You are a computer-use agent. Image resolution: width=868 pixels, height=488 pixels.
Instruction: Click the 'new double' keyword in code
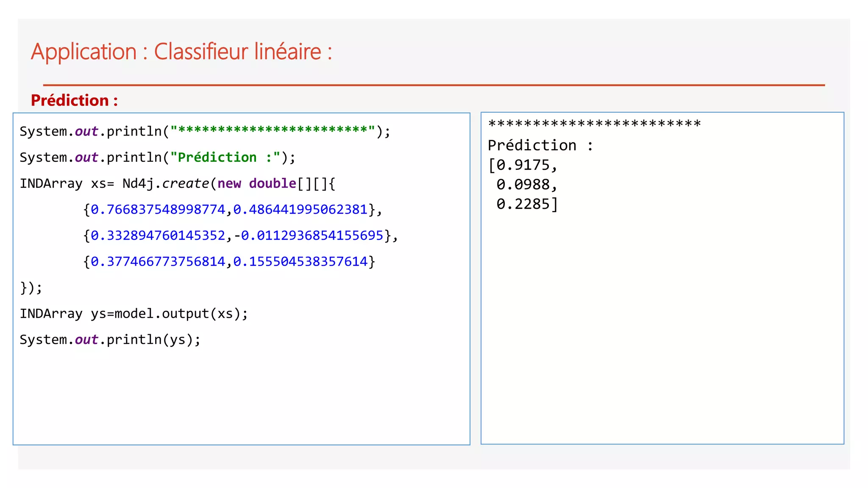256,184
